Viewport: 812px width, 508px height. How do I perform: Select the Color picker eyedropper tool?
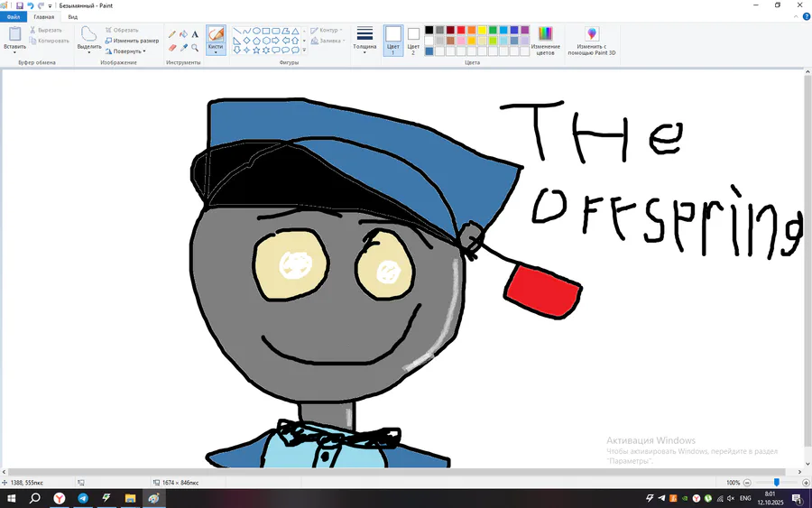click(x=183, y=48)
